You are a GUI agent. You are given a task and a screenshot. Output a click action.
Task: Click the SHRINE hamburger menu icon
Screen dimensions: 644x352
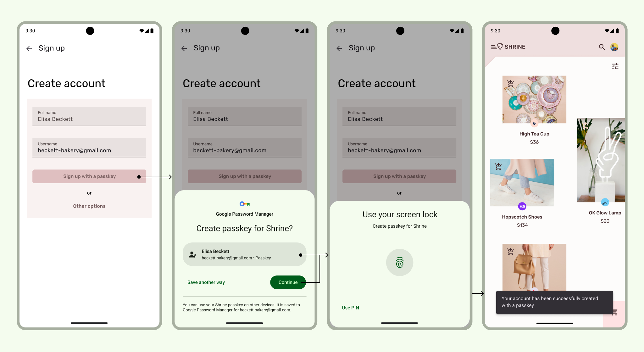click(x=493, y=47)
